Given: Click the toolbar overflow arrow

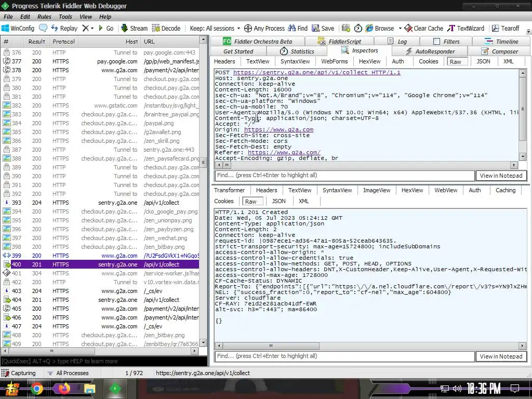Looking at the screenshot, I should [528, 31].
